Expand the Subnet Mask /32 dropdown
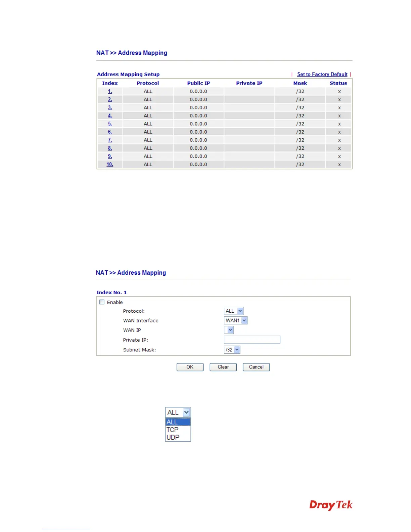Screen dimensions: 411x532 [232, 350]
